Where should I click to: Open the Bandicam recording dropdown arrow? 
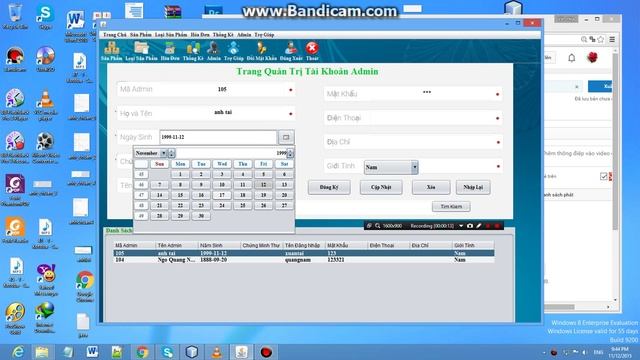pos(461,226)
